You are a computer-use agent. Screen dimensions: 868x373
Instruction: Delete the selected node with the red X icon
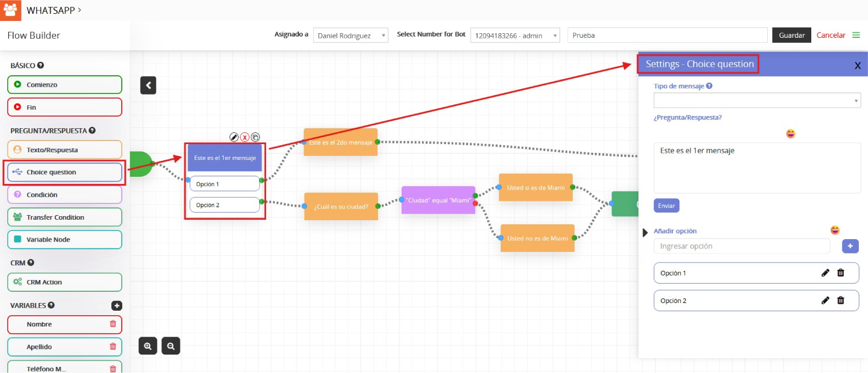[245, 137]
